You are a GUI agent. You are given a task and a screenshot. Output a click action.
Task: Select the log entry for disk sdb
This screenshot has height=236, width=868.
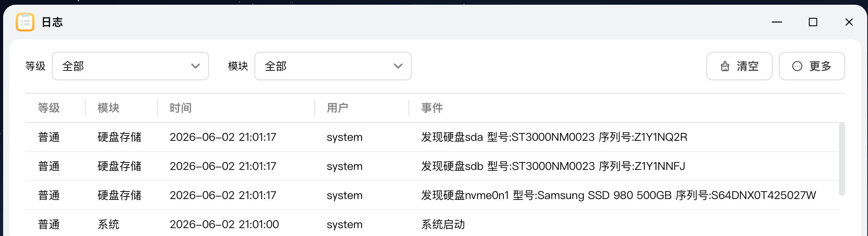432,166
